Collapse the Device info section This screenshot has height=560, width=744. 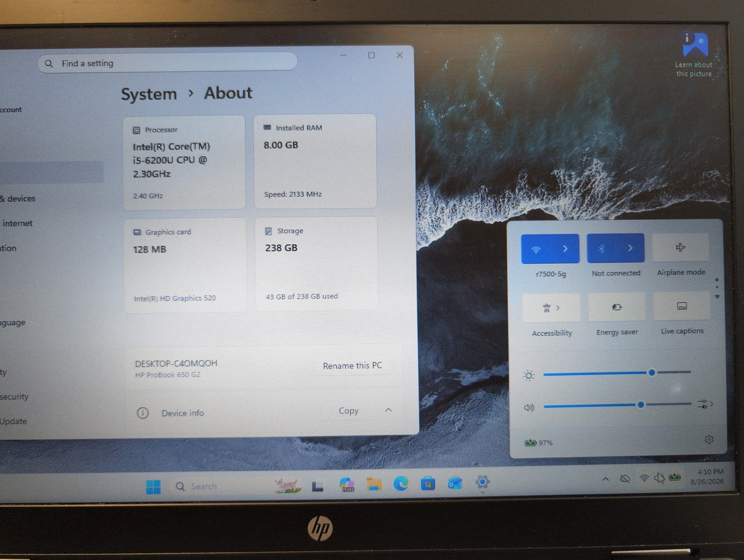389,410
